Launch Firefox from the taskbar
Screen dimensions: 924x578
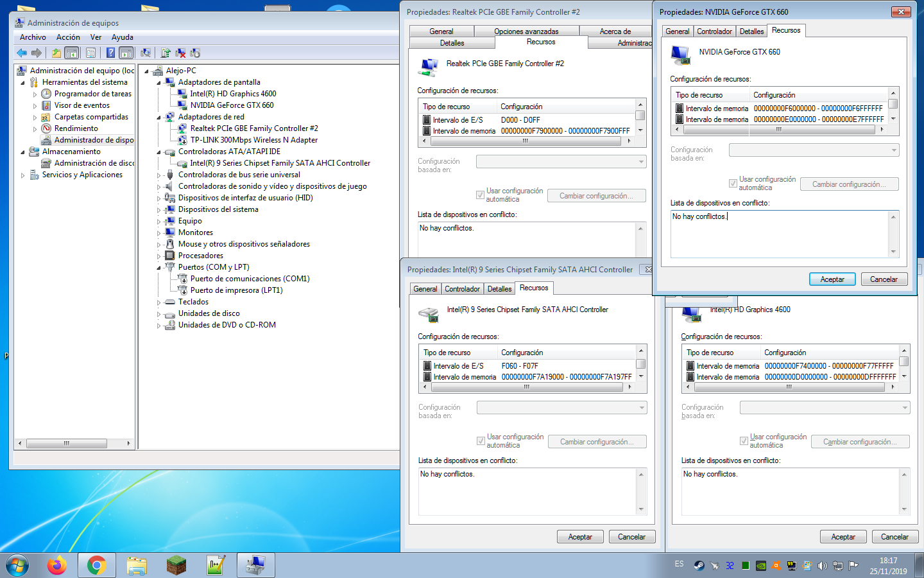[57, 565]
